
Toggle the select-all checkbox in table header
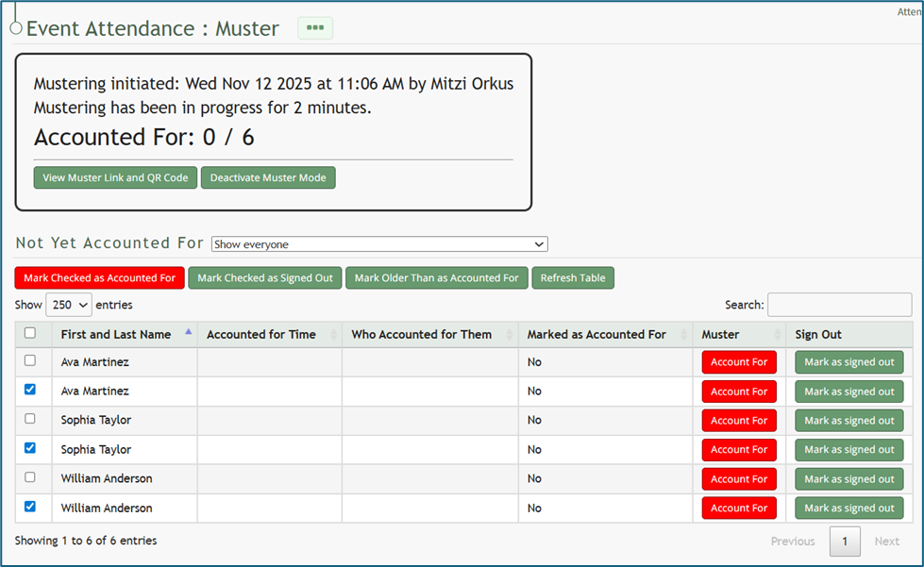30,333
